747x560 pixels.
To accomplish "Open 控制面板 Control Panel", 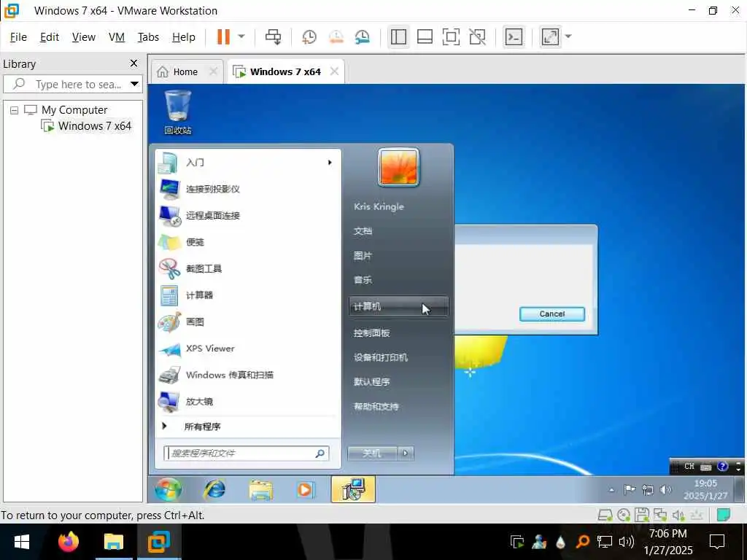I will pos(372,333).
